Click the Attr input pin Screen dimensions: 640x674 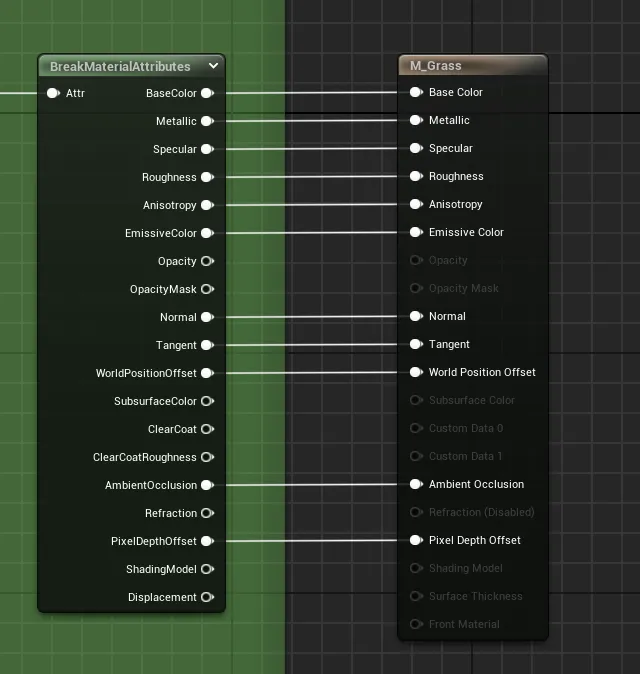click(x=53, y=93)
